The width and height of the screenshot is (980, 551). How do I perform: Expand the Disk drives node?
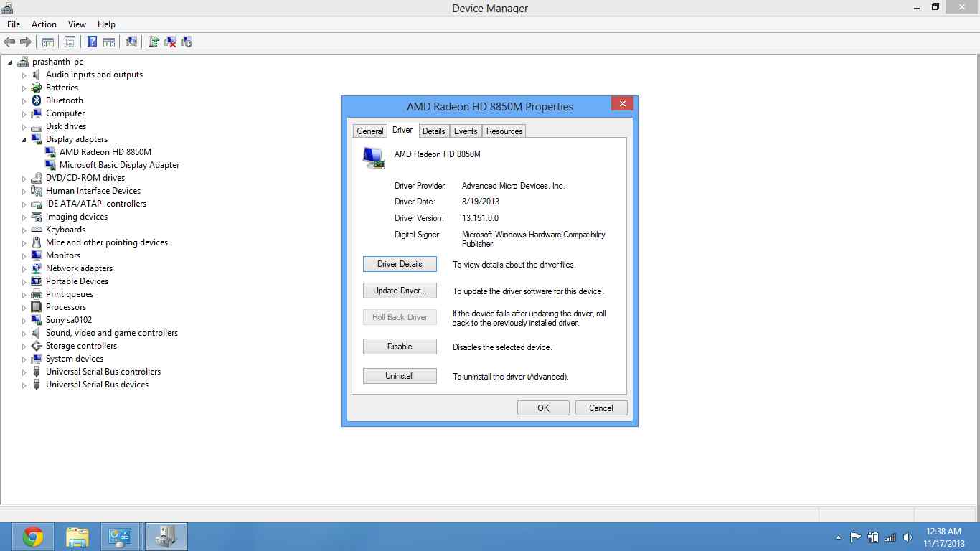(24, 127)
